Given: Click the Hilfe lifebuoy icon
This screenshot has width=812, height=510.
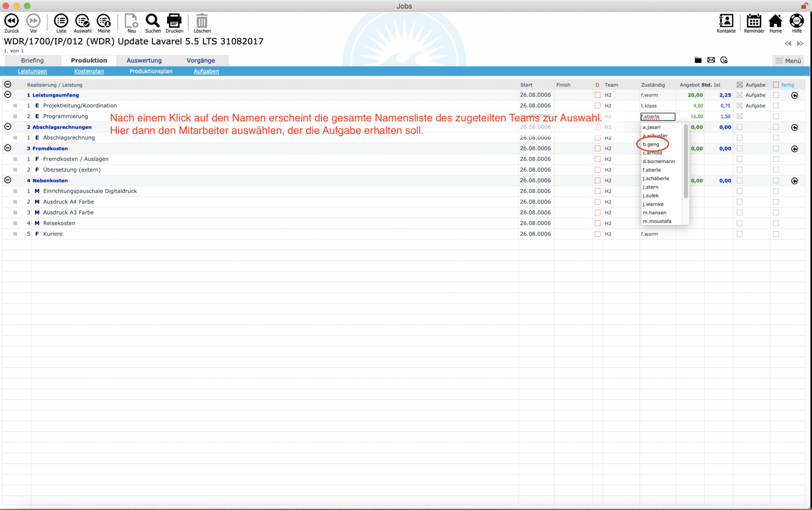Looking at the screenshot, I should [796, 21].
